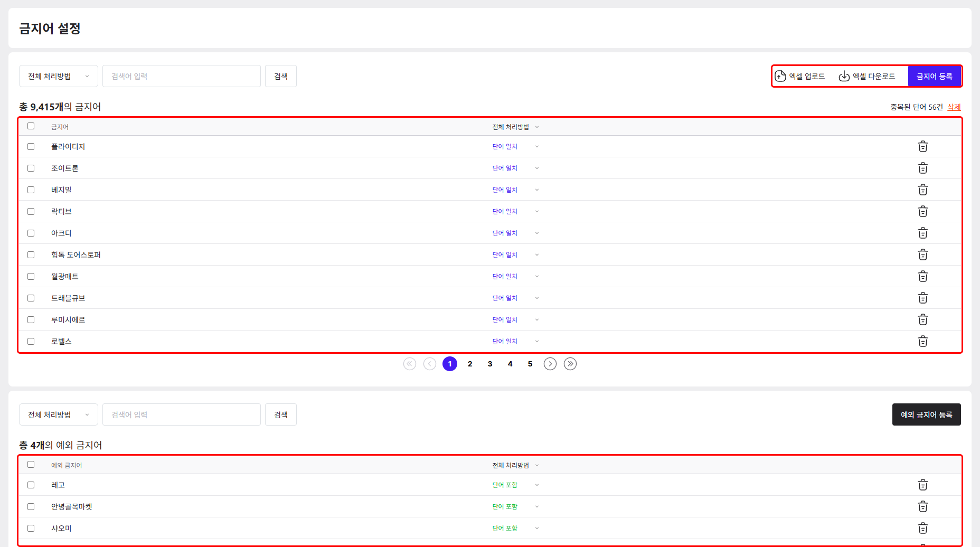This screenshot has width=980, height=547.
Task: Expand 단어 일치 dropdown for 락티브
Action: pyautogui.click(x=516, y=211)
